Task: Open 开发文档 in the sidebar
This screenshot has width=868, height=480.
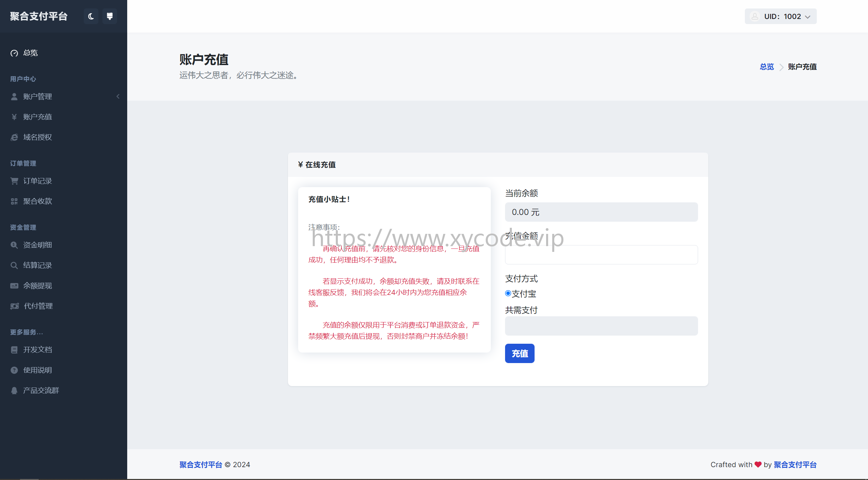Action: point(37,350)
